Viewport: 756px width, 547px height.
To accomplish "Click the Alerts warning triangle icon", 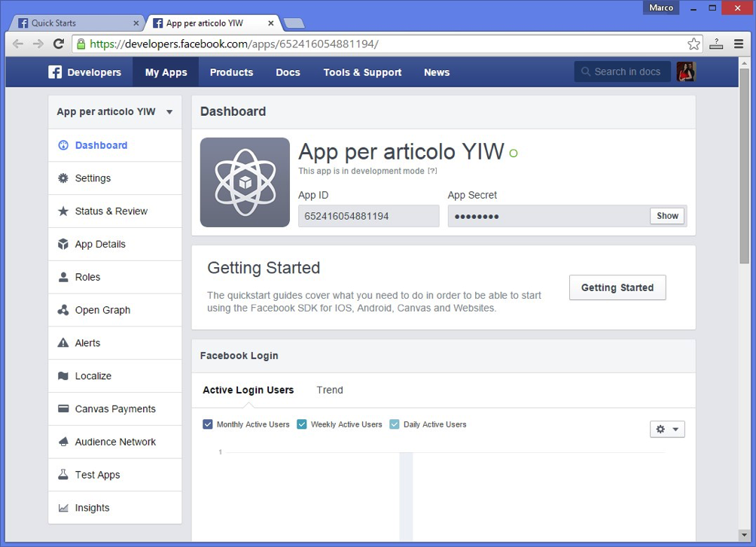I will (63, 342).
